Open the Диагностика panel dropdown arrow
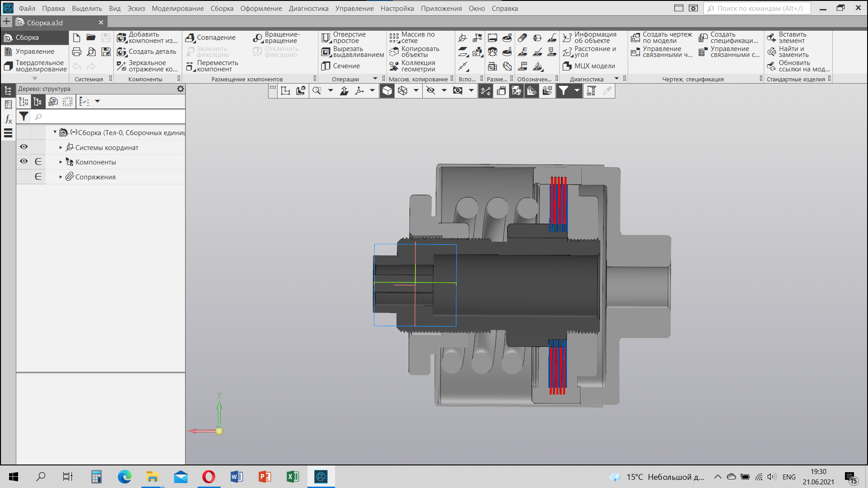868x488 pixels. pyautogui.click(x=617, y=79)
